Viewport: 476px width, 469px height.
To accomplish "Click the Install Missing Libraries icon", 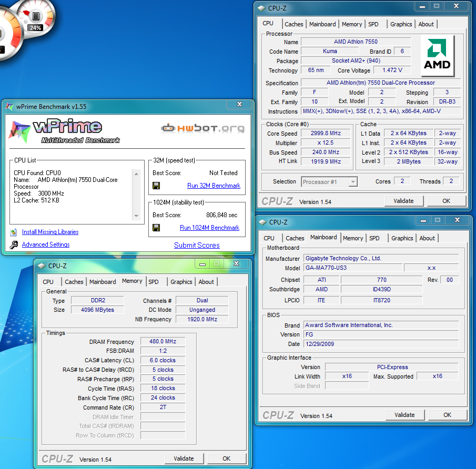I will [13, 232].
